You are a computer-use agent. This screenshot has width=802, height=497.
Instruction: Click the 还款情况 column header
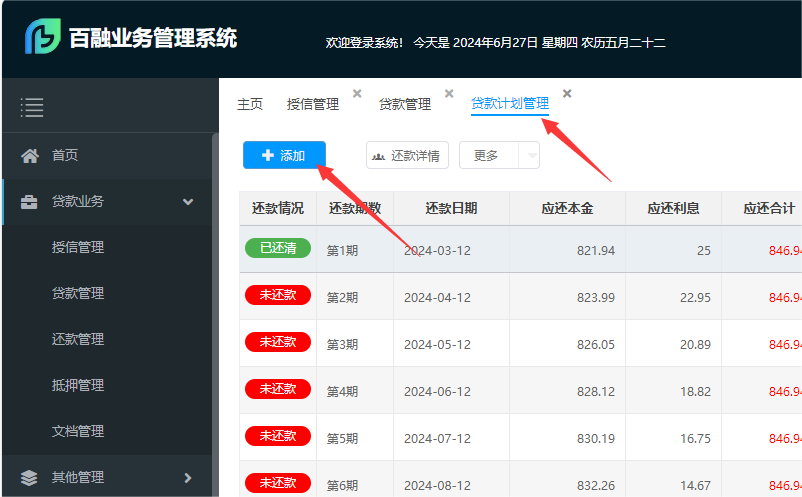point(278,209)
